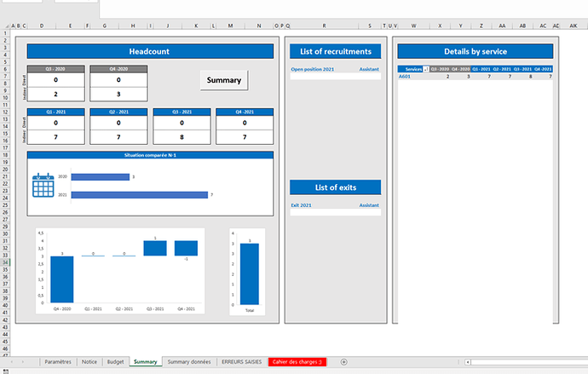588x374 pixels.
Task: Click the calendar icon in the comparison chart
Action: (43, 185)
